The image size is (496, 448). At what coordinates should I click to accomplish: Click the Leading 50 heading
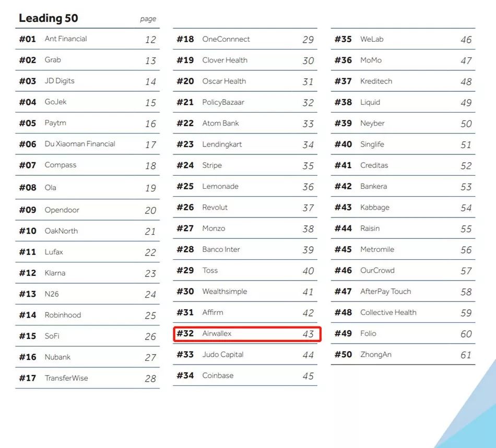pos(49,18)
